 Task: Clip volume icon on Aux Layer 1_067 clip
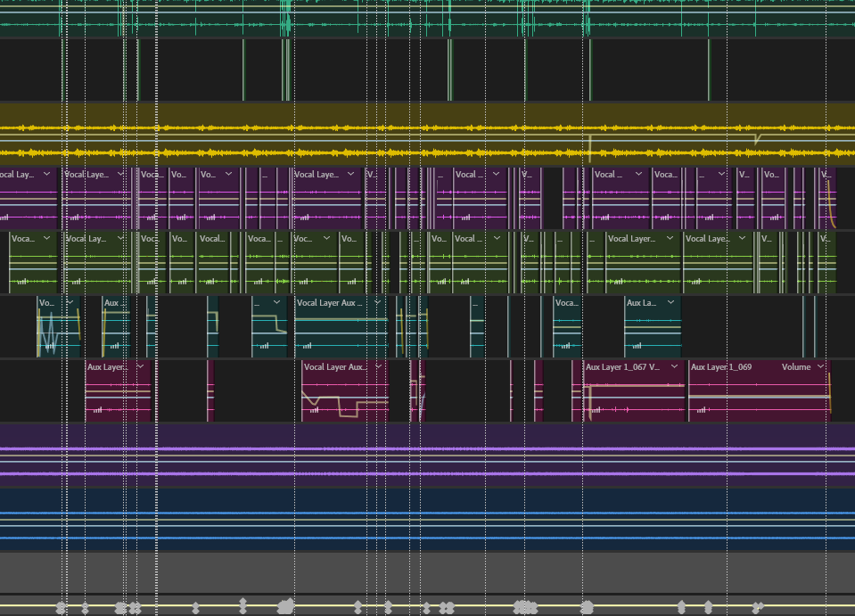pyautogui.click(x=596, y=409)
